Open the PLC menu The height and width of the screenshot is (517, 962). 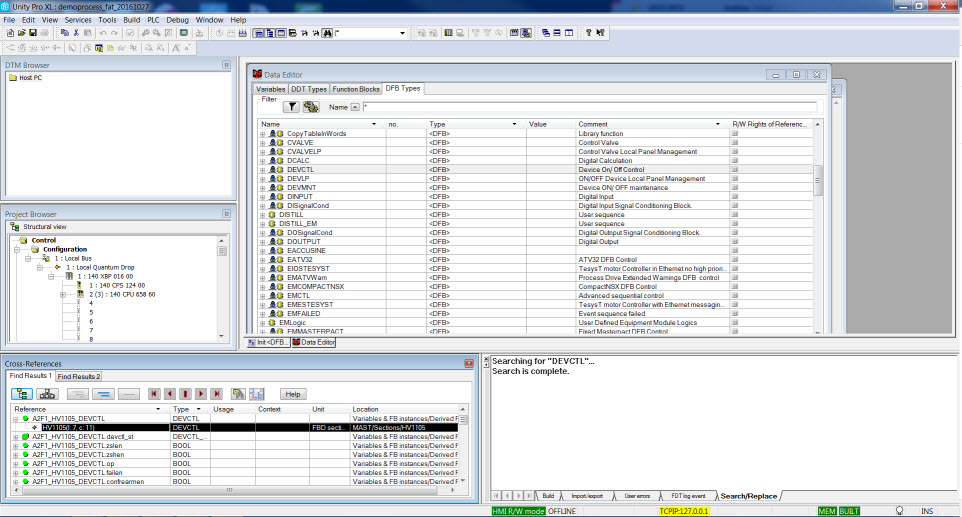pos(153,20)
